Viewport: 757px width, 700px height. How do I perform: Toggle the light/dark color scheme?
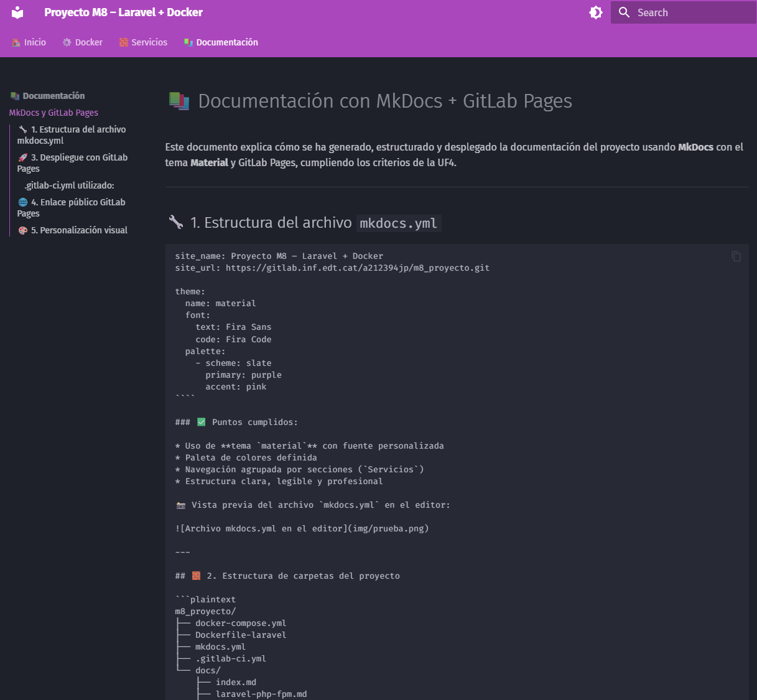coord(595,12)
